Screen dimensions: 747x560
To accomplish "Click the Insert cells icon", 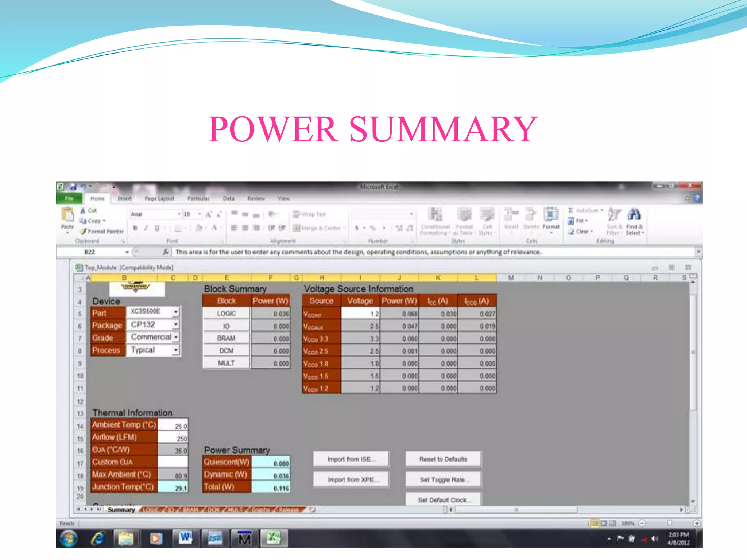I will 511,214.
